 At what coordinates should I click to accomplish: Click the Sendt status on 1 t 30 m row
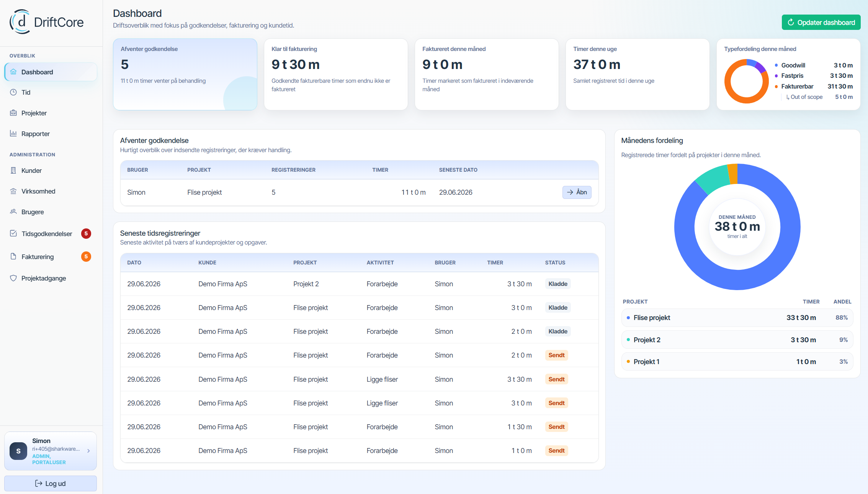click(x=556, y=427)
